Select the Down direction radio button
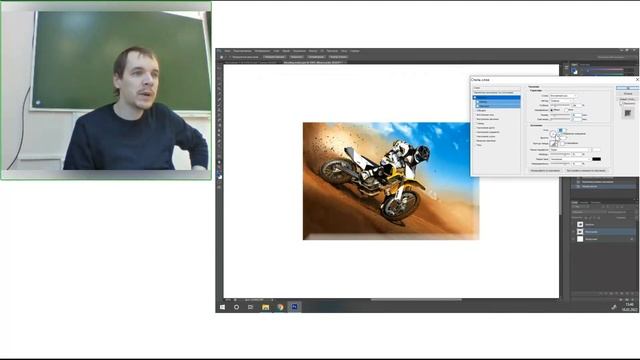Viewport: 640px width, 360px height. (566, 110)
